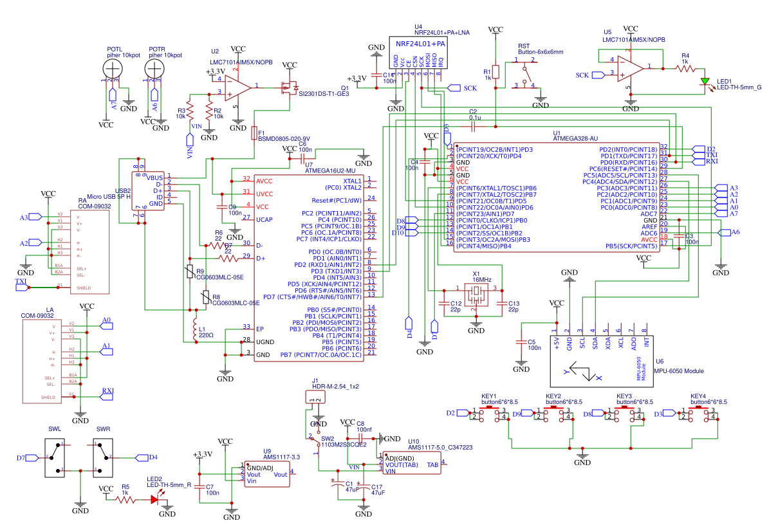
Task: Click the D7 net port left of SWL
Action: point(32,457)
